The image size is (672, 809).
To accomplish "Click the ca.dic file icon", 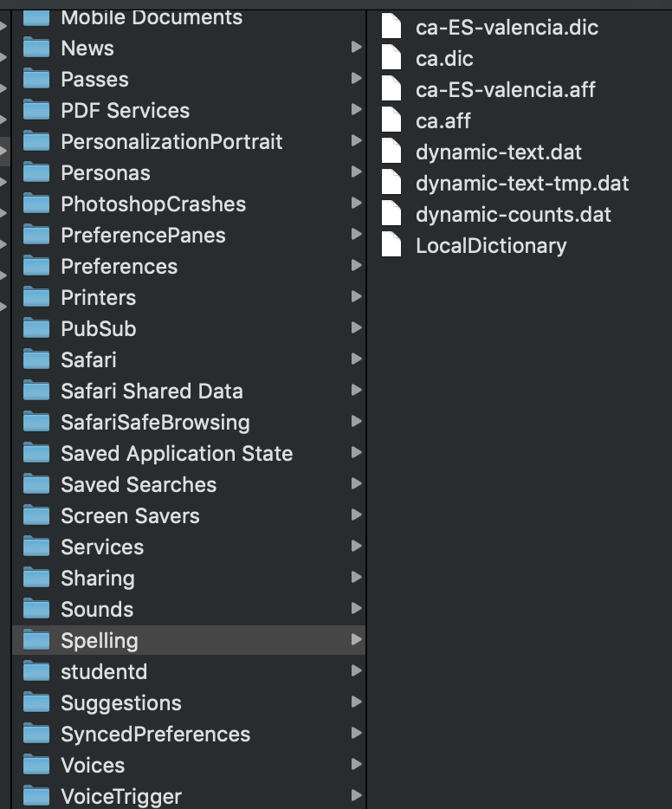I will tap(392, 59).
